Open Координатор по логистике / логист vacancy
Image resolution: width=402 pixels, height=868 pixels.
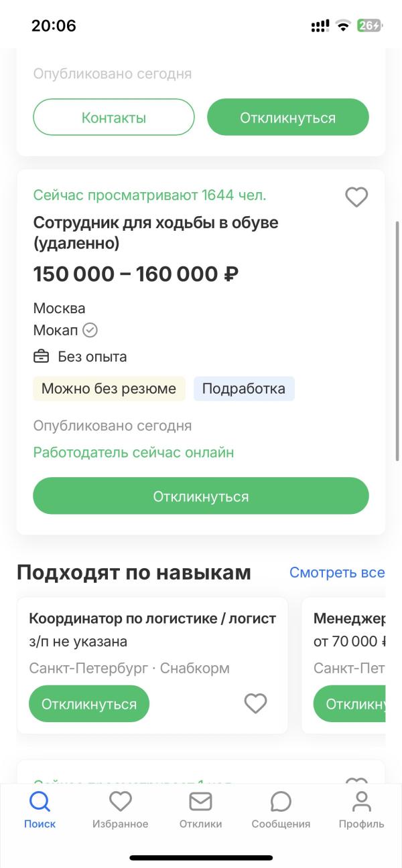pos(153,618)
